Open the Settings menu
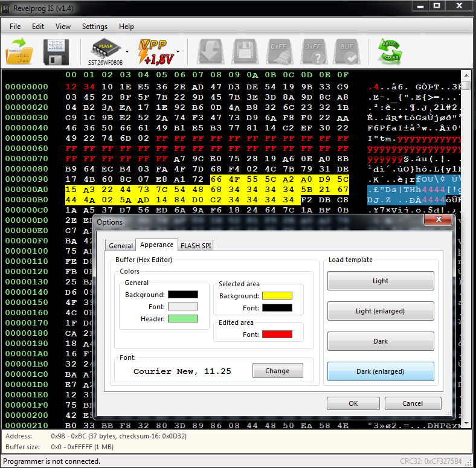 95,27
